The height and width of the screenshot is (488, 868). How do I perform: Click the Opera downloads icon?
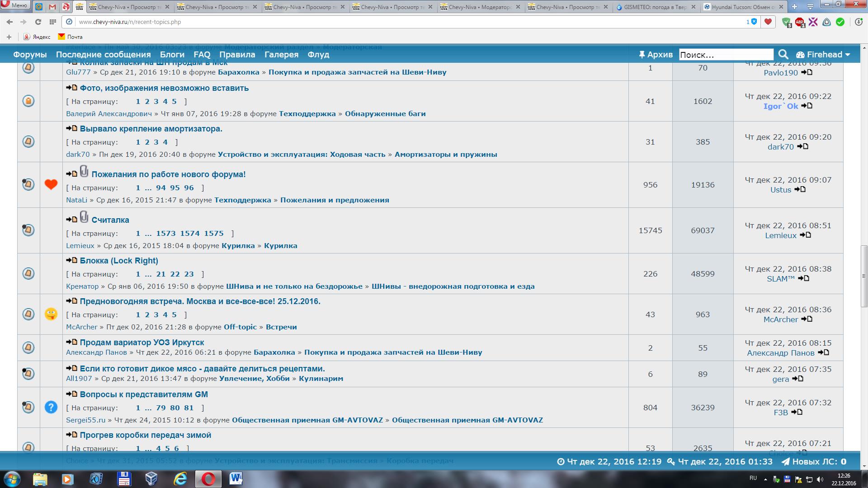pyautogui.click(x=858, y=22)
